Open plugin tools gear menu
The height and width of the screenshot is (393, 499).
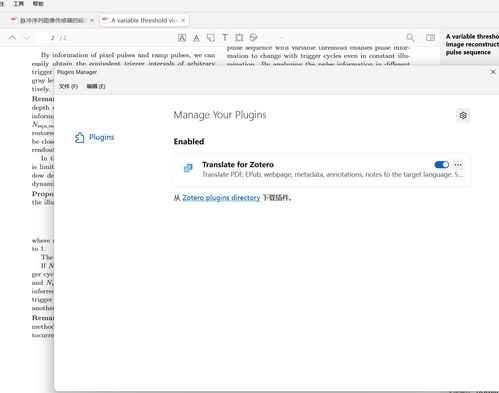463,115
